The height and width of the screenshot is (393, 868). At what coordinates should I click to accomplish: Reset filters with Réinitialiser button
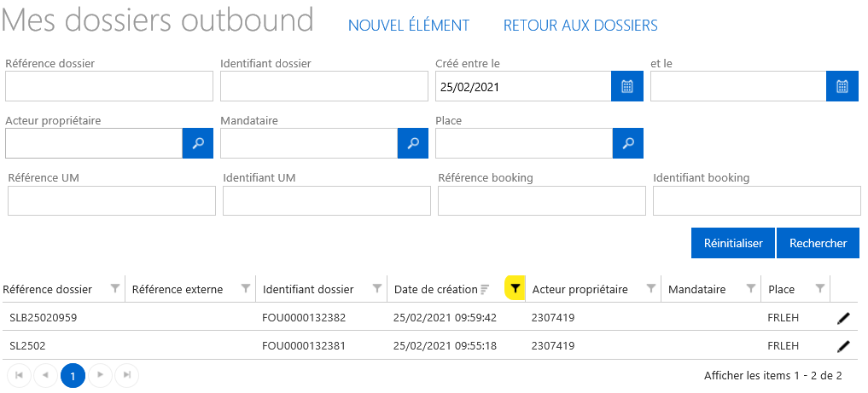(x=732, y=243)
